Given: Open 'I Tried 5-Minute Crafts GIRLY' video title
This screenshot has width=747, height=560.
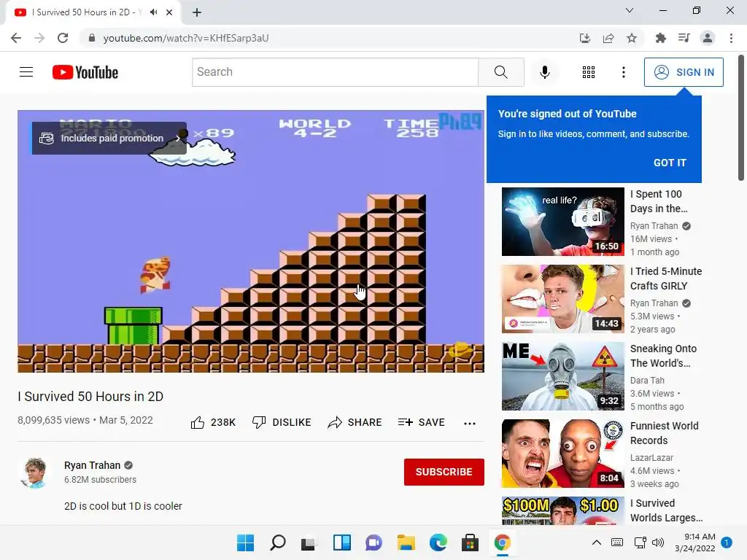Looking at the screenshot, I should coord(666,279).
